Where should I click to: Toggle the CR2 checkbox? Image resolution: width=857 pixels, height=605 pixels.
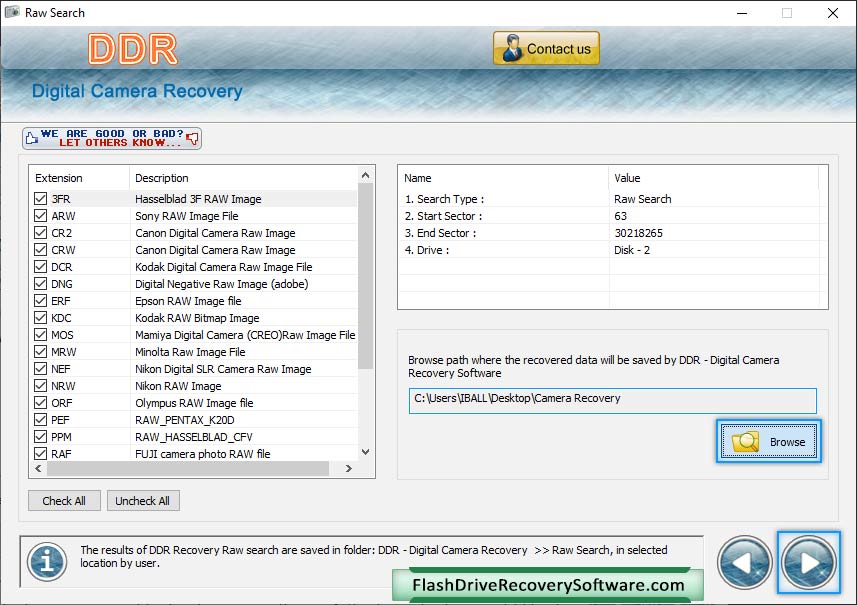pos(40,232)
